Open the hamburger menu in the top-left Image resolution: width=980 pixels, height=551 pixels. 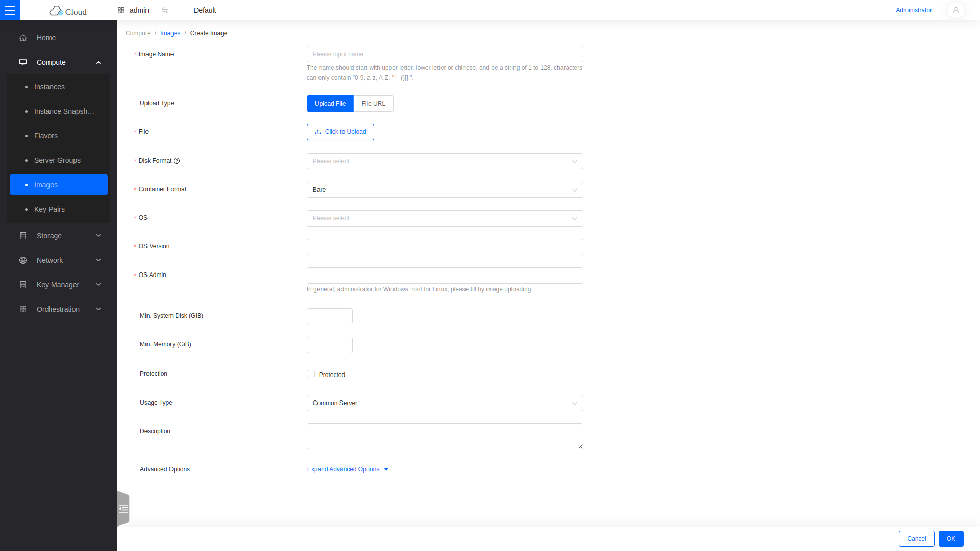[10, 10]
